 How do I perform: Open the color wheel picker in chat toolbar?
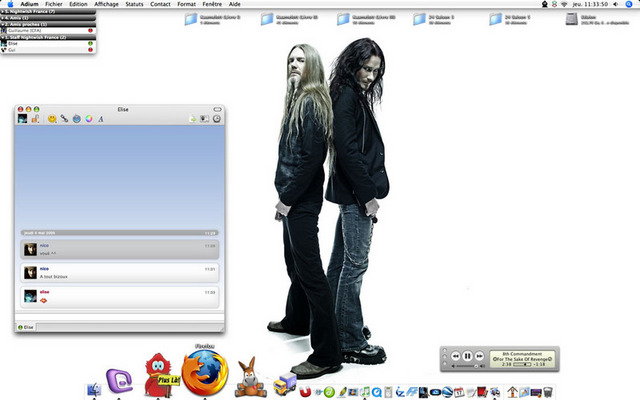click(89, 119)
